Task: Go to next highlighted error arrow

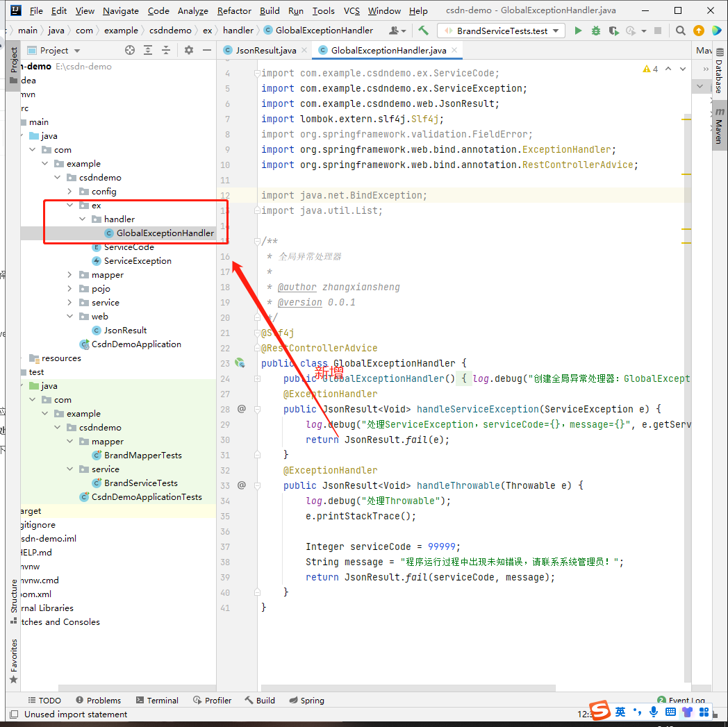Action: tap(682, 69)
